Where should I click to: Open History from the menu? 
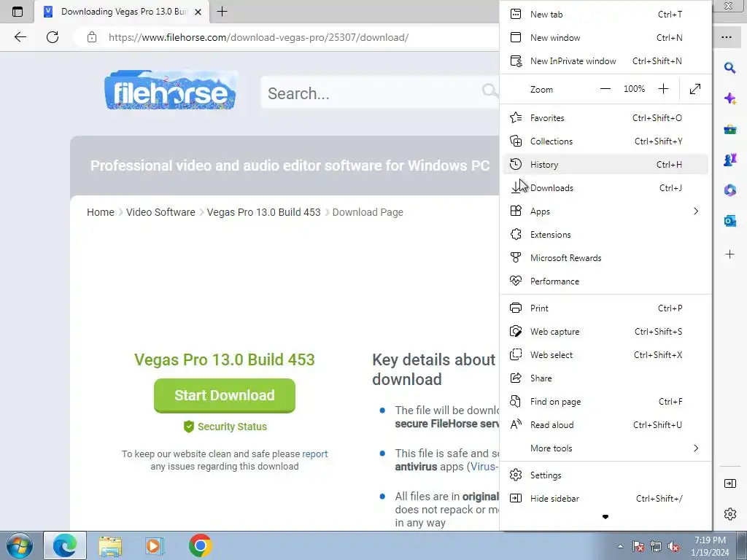(x=605, y=164)
